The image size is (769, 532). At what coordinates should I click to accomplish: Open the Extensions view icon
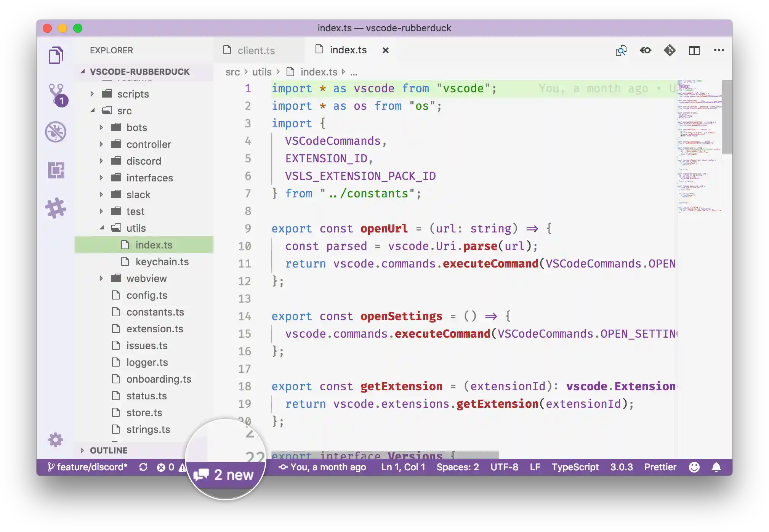pos(56,170)
